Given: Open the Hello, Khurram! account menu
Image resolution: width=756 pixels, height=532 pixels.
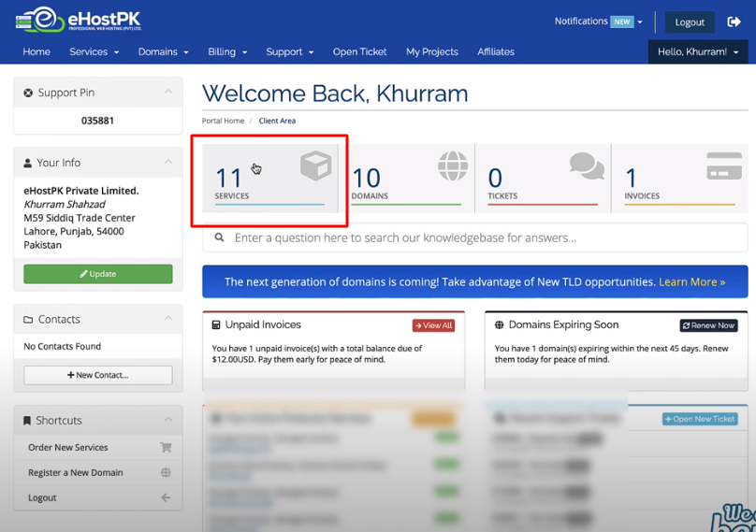Looking at the screenshot, I should [698, 51].
